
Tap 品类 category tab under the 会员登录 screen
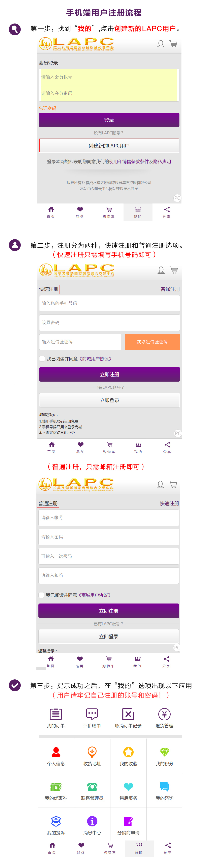point(80,212)
